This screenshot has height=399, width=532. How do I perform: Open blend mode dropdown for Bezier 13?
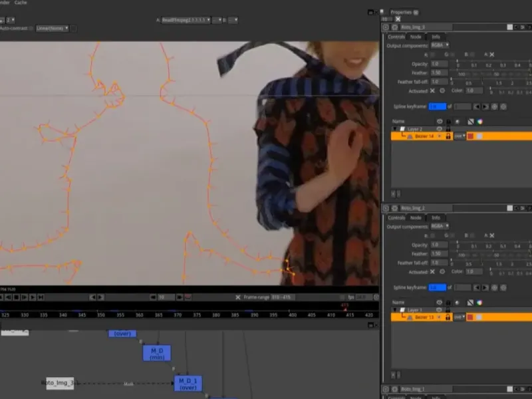(x=460, y=317)
